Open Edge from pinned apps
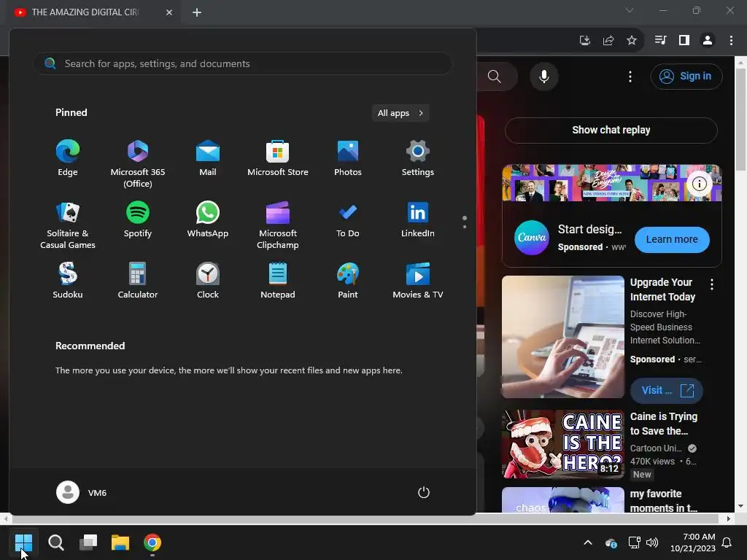 click(x=68, y=158)
